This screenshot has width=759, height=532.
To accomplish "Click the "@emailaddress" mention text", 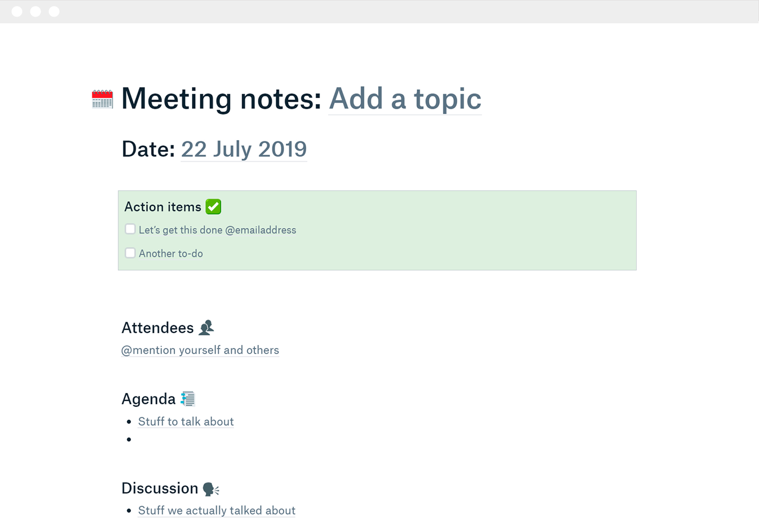I will click(260, 230).
